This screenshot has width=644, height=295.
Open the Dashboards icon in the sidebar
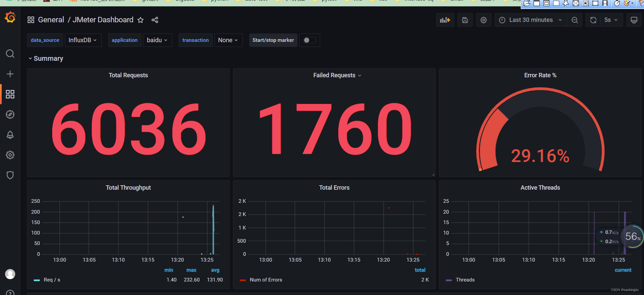click(x=10, y=94)
